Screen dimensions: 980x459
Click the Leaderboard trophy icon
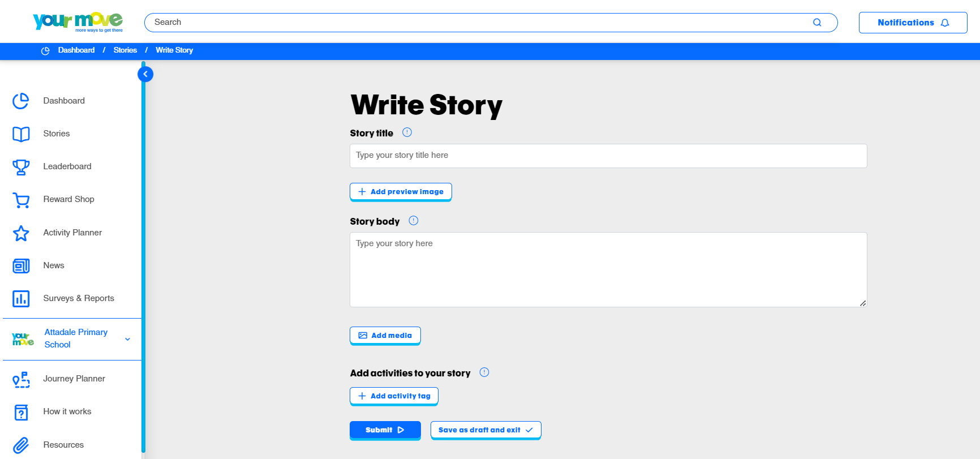(x=21, y=167)
